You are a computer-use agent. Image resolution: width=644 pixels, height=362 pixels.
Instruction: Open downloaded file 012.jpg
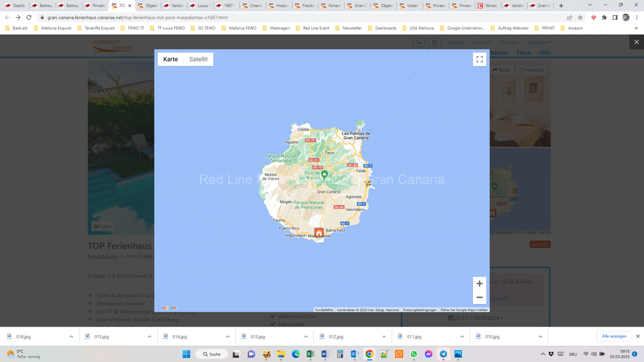[336, 337]
